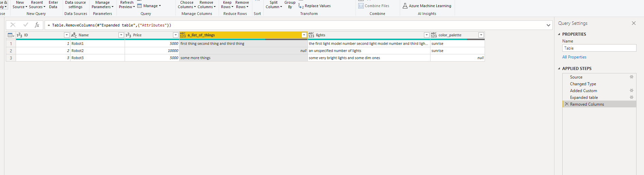Click into the formula bar text

(294, 25)
